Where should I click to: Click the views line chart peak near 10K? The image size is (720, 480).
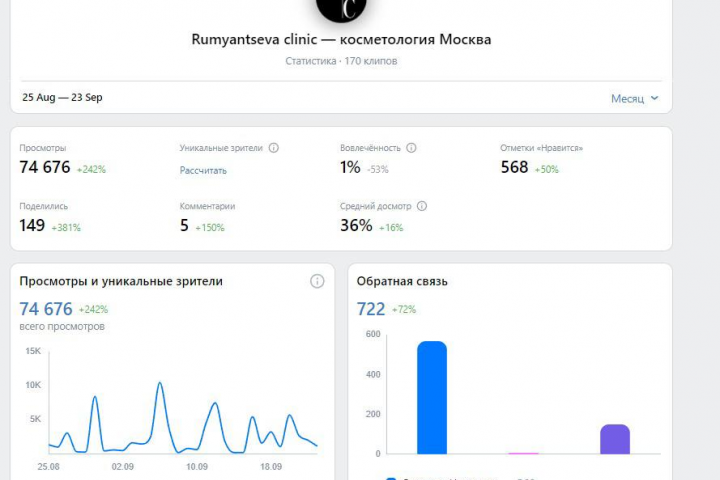click(x=160, y=383)
